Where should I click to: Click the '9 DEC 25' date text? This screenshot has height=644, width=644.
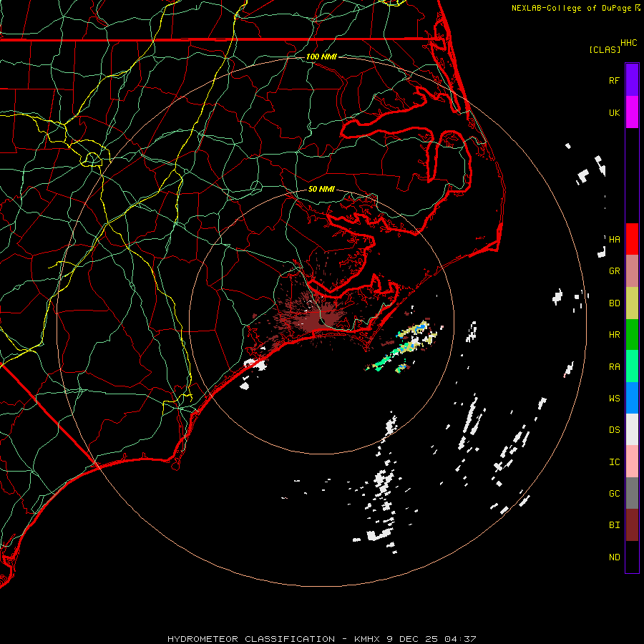[x=413, y=639]
